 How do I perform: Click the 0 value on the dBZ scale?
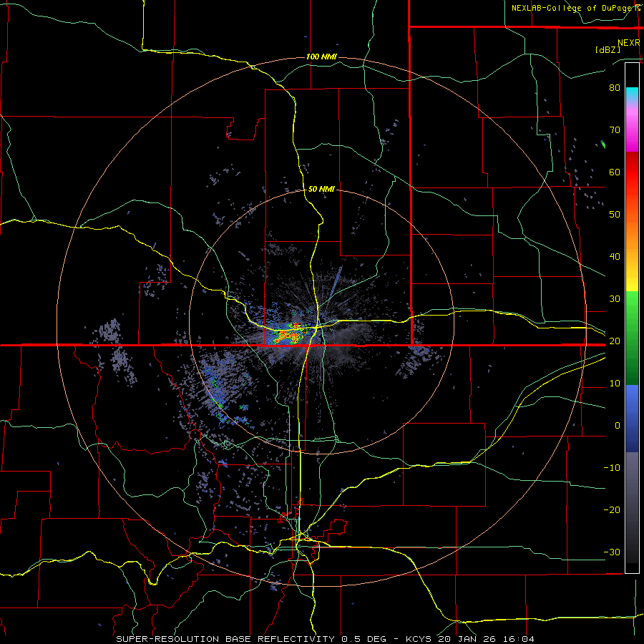pos(618,426)
